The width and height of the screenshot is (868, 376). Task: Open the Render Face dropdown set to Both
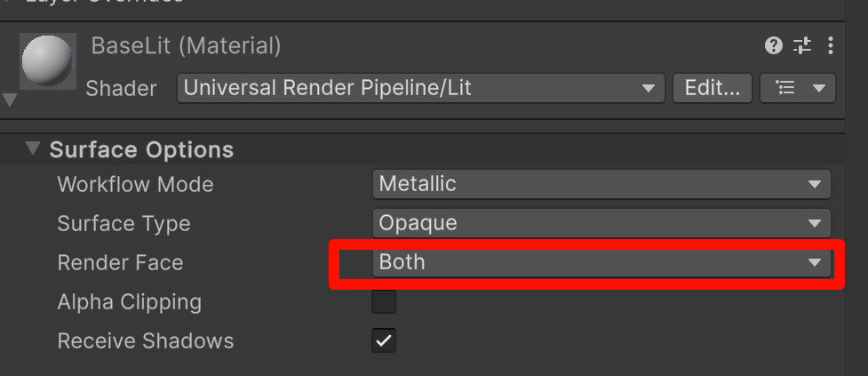[x=601, y=262]
